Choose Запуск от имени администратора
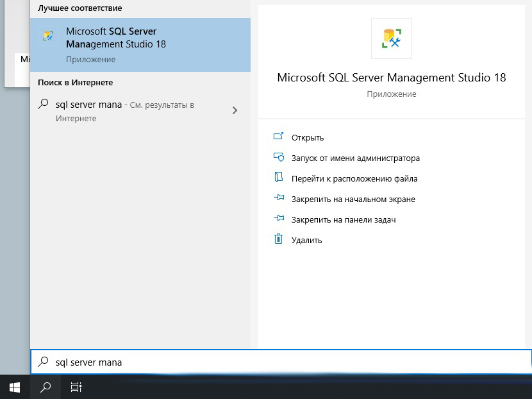532x399 pixels. [355, 158]
